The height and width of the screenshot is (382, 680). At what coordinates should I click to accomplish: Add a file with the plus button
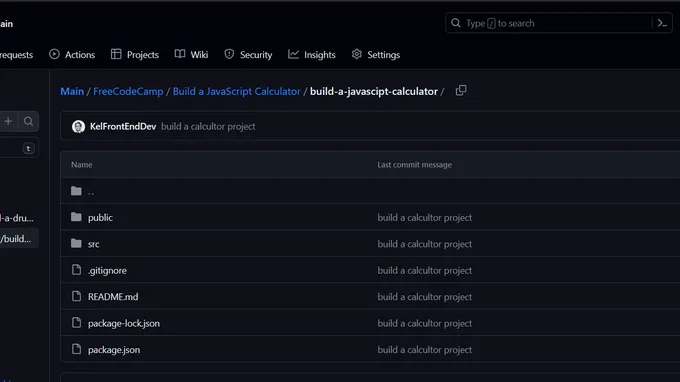(x=8, y=121)
